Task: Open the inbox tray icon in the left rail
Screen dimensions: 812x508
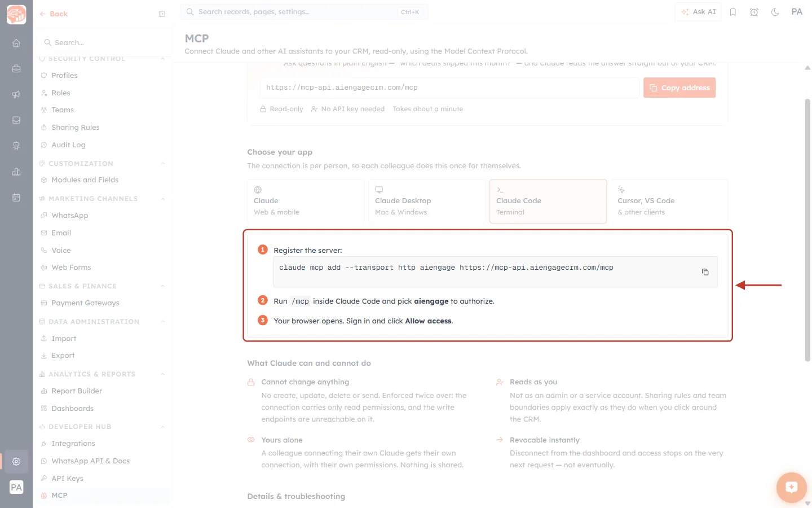Action: 16,120
